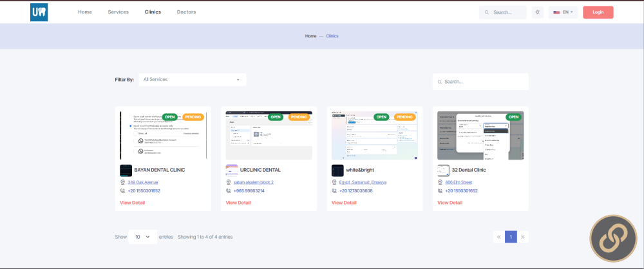This screenshot has height=269, width=644.
Task: Click the phone icon beside +20 1278035608
Action: [334, 191]
